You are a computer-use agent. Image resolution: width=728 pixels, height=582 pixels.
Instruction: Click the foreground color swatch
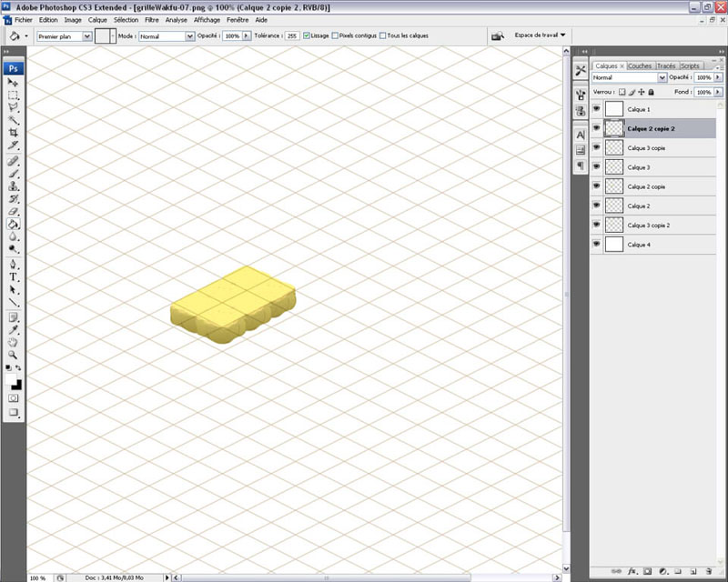click(x=10, y=380)
